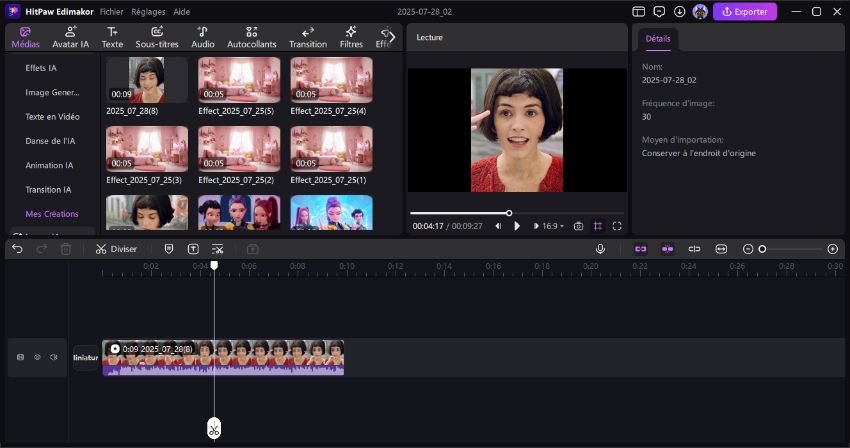Click the crop icon under the preview

click(x=598, y=226)
